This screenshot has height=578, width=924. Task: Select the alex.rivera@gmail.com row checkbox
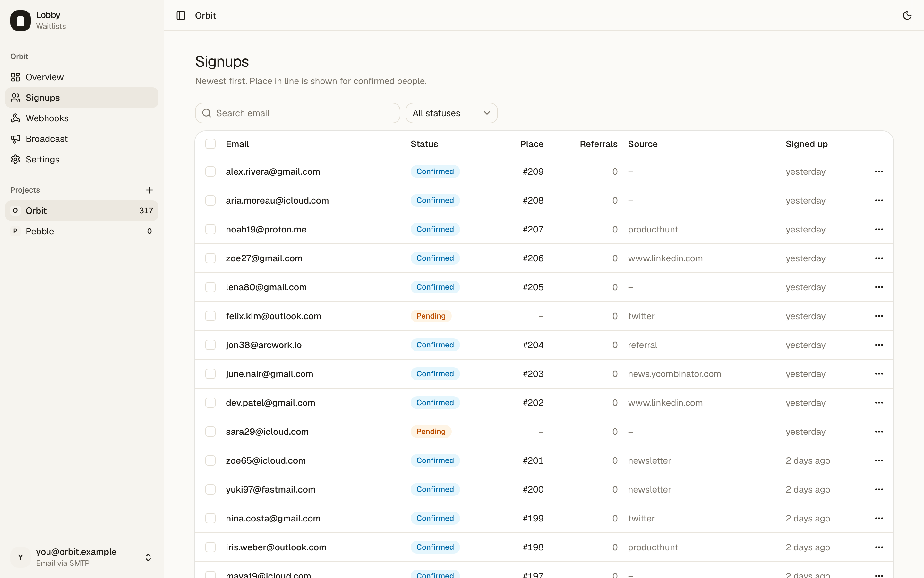[x=210, y=172]
